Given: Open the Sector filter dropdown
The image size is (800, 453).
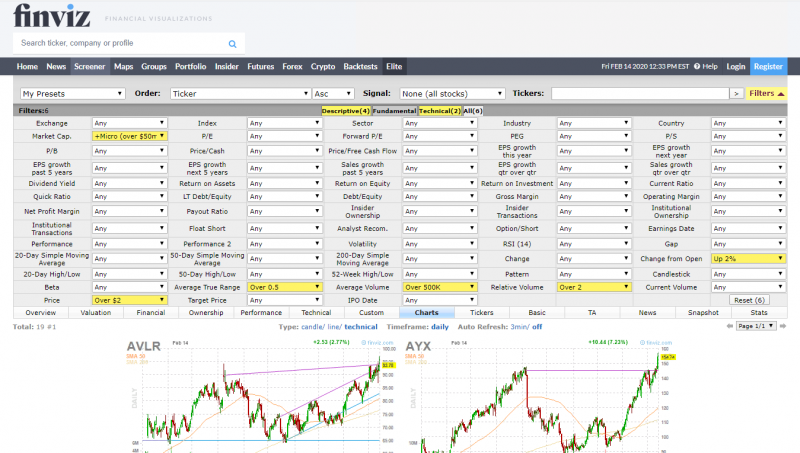Looking at the screenshot, I should tap(440, 123).
